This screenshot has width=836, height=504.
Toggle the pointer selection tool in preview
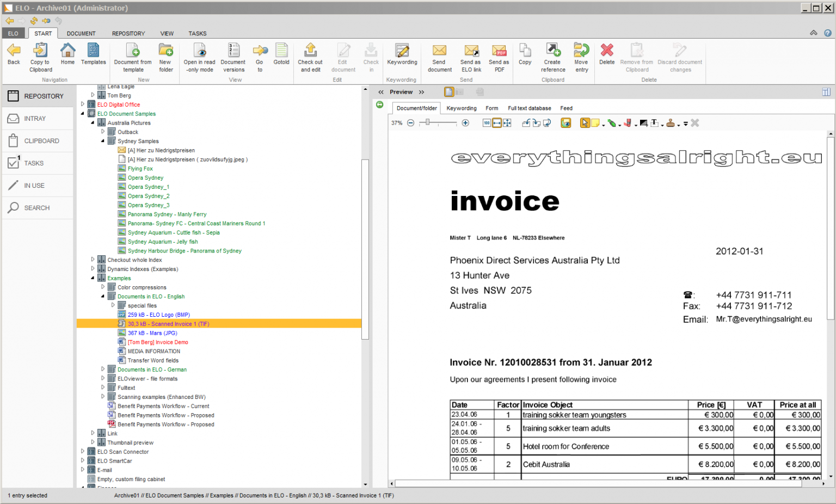[585, 123]
